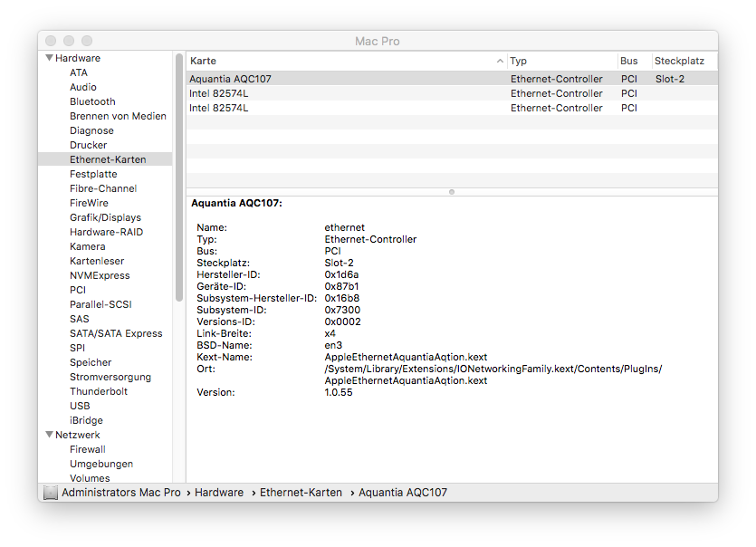756x547 pixels.
Task: Click the Hardware category label
Action: [78, 58]
